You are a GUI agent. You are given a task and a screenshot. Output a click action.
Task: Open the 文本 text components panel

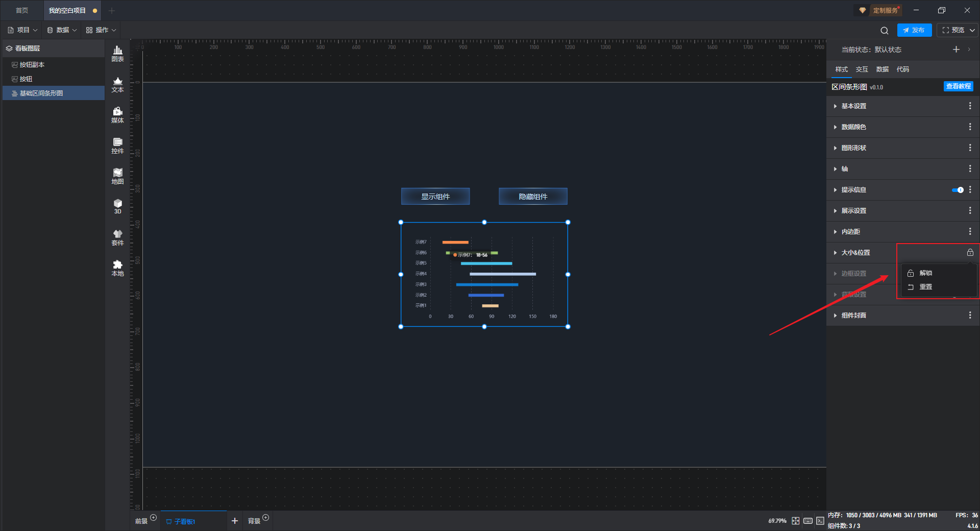pyautogui.click(x=117, y=84)
